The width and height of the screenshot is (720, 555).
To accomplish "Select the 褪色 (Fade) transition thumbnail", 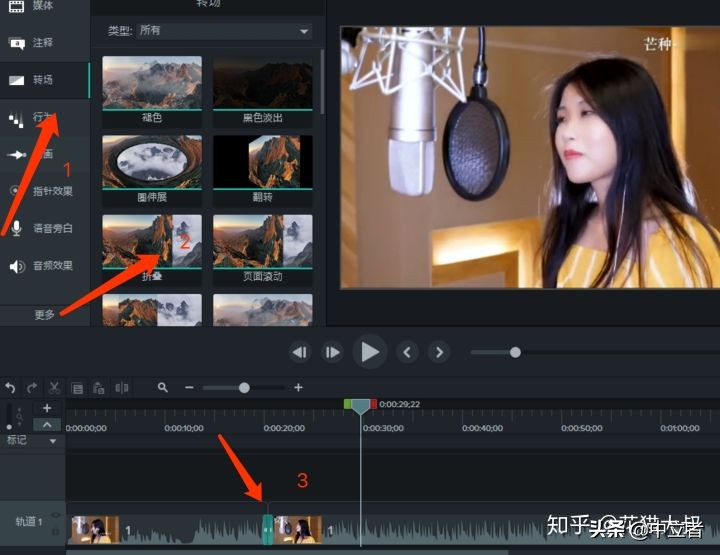I will click(x=152, y=84).
